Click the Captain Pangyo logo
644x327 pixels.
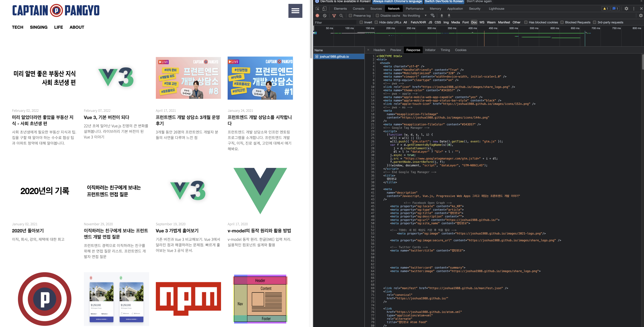(56, 10)
